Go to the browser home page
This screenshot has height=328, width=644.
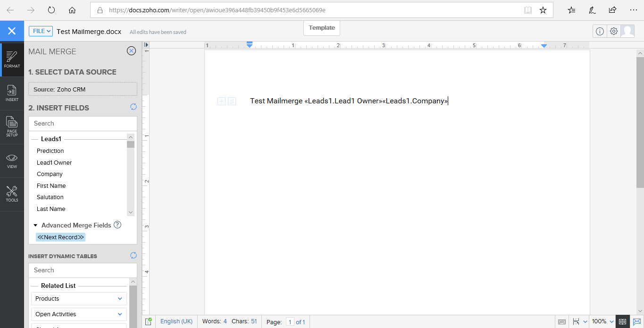[x=72, y=10]
